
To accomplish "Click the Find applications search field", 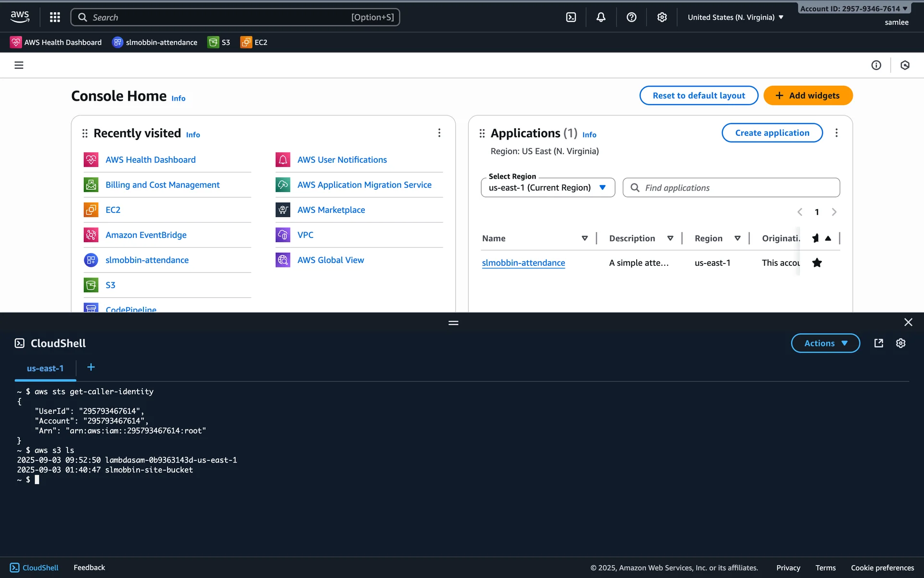I will [731, 188].
